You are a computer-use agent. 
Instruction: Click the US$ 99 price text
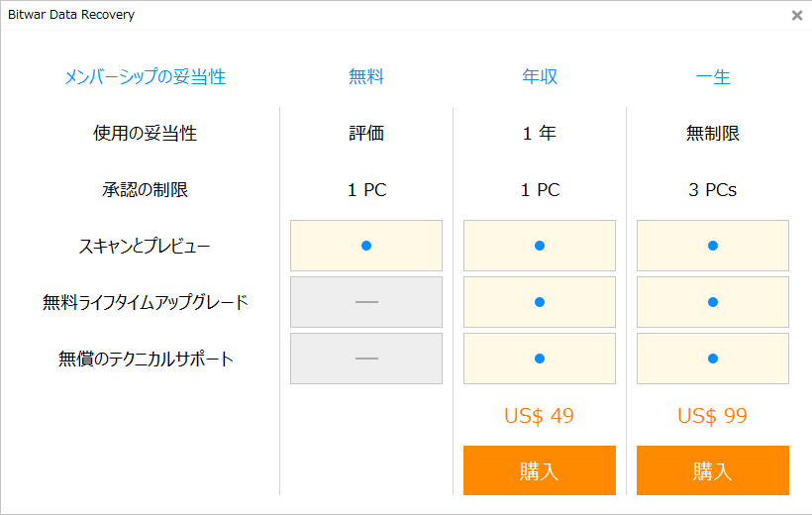713,416
